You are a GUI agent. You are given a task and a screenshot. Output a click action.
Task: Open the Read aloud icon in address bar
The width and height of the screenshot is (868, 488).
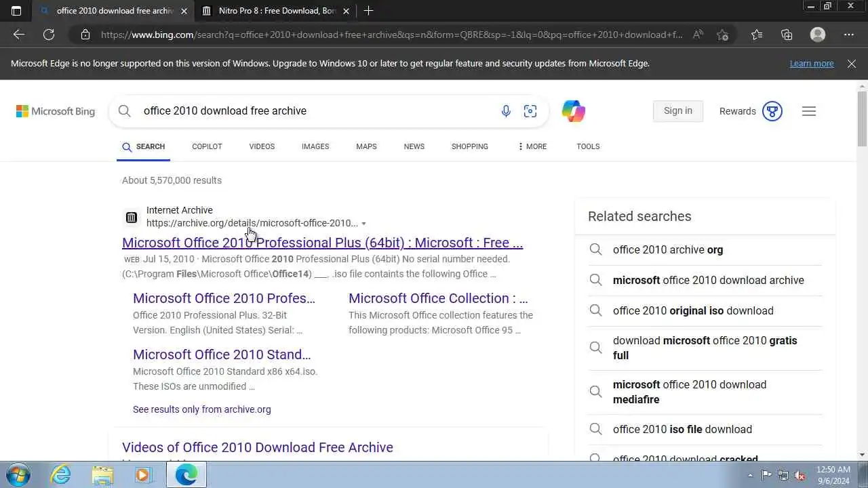point(697,35)
